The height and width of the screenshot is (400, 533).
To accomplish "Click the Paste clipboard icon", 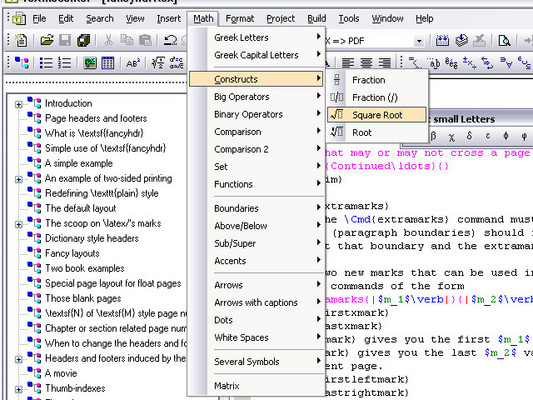I will (x=145, y=40).
